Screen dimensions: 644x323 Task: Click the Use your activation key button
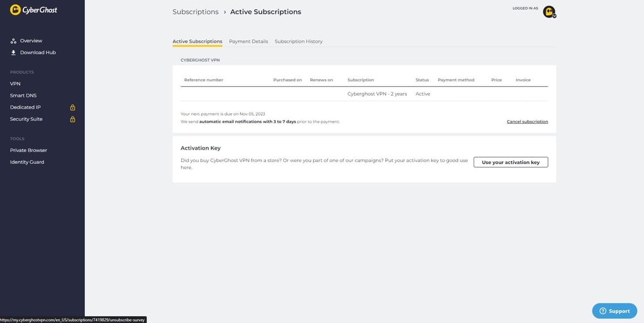[511, 162]
